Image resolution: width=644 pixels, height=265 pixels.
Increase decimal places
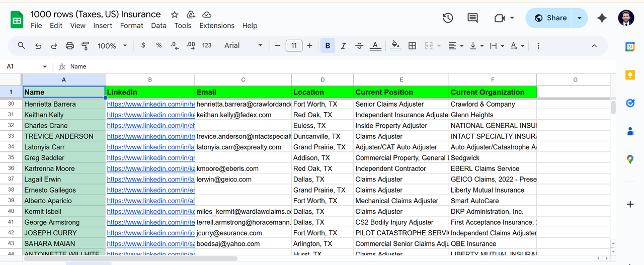coord(191,46)
